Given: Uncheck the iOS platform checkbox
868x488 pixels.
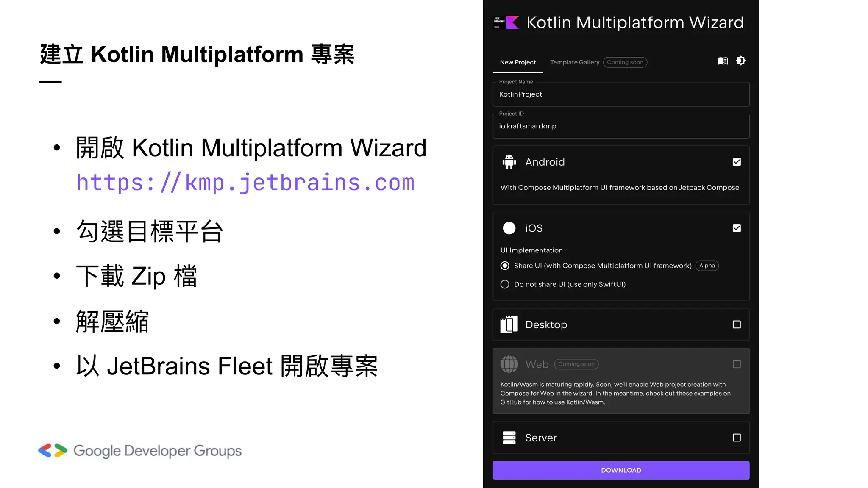Looking at the screenshot, I should [x=737, y=228].
